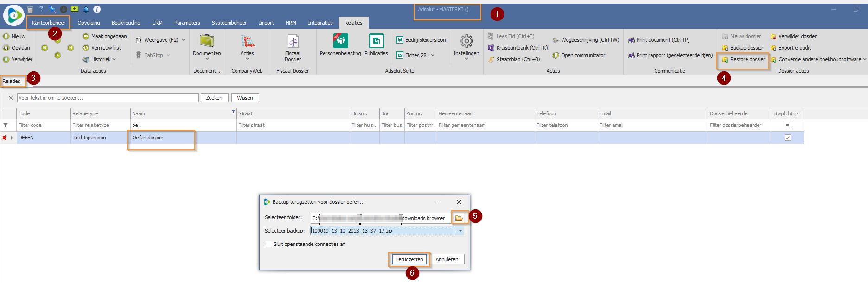Open the Weergave (F2) dropdown

[x=184, y=40]
